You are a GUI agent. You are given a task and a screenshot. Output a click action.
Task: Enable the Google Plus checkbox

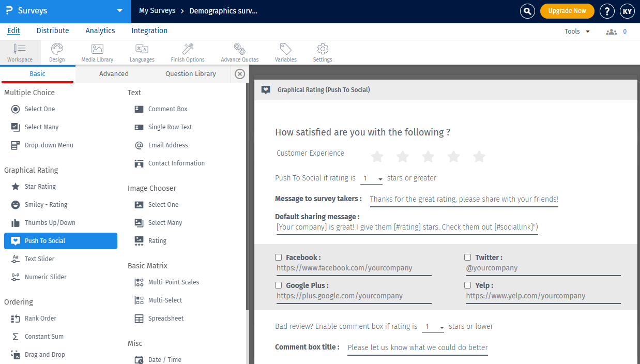[279, 285]
